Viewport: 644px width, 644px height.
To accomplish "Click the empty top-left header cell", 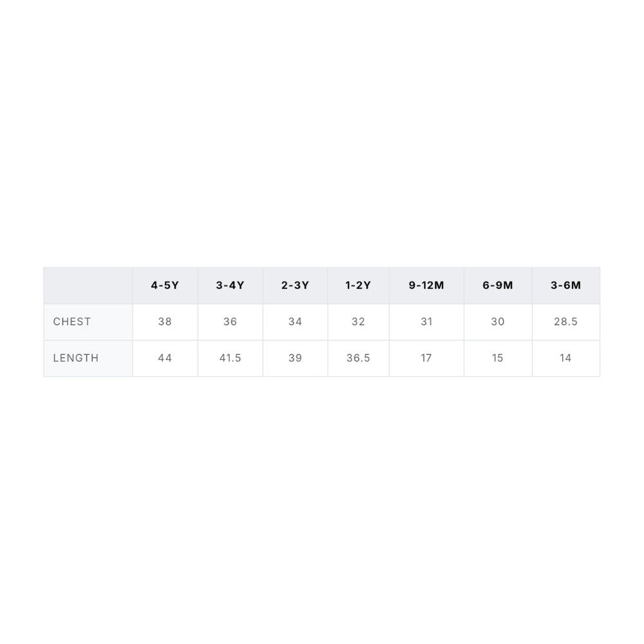I will tap(88, 285).
